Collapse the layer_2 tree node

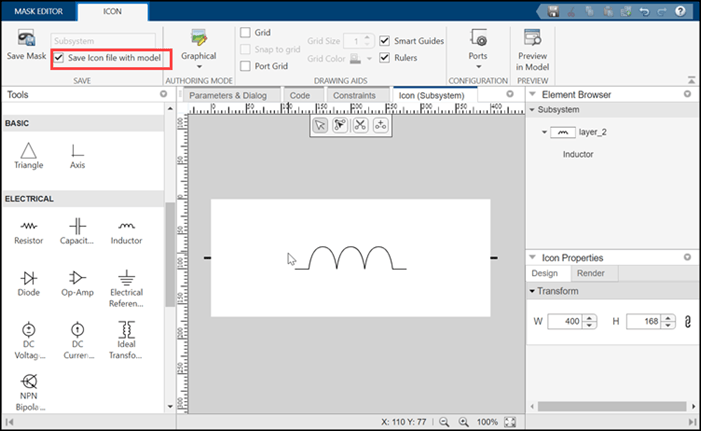tap(544, 132)
